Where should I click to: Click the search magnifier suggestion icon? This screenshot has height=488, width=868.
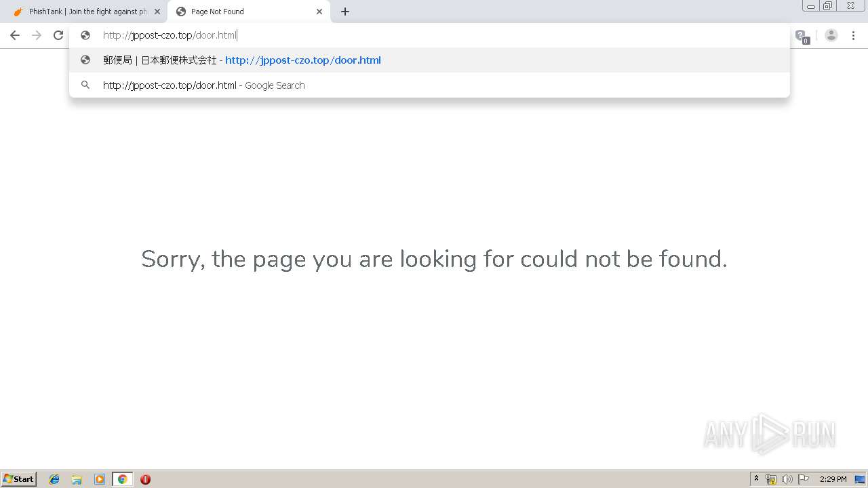(x=85, y=85)
